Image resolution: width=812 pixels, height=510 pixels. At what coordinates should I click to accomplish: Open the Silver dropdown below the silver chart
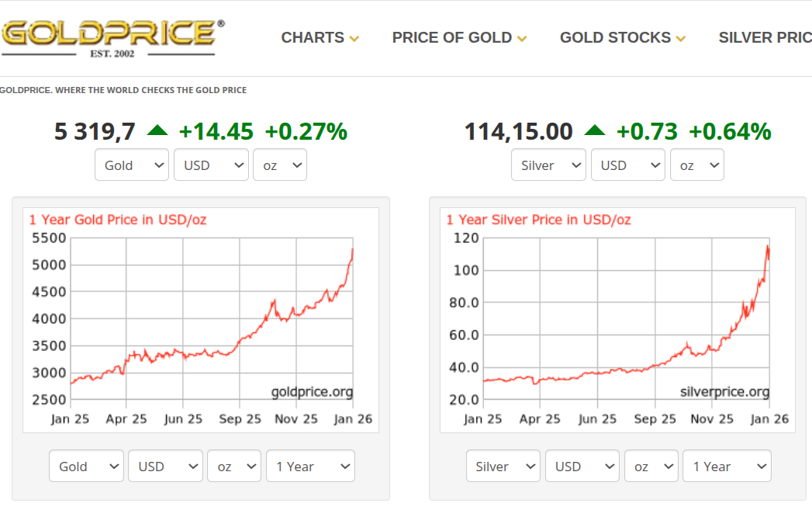[x=503, y=466]
